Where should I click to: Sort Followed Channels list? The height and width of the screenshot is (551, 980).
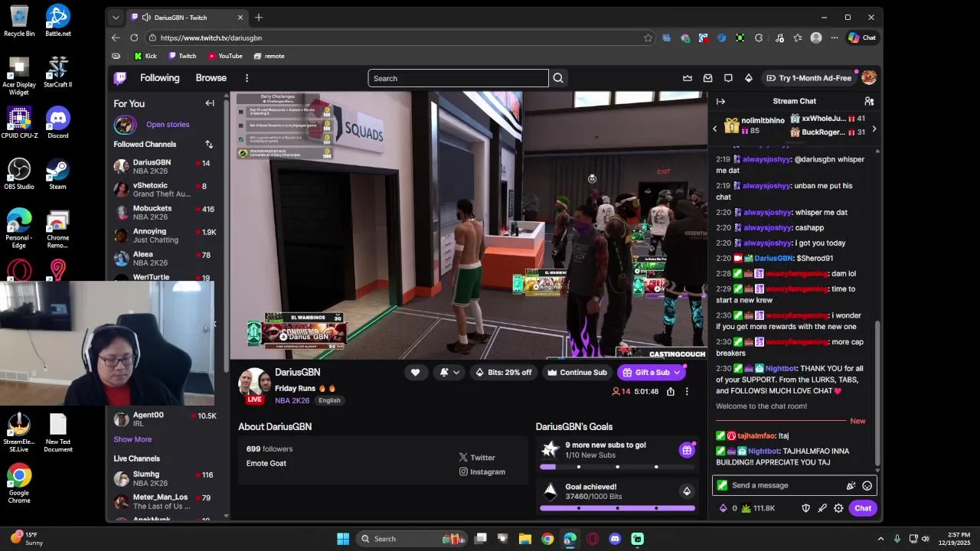click(x=209, y=144)
